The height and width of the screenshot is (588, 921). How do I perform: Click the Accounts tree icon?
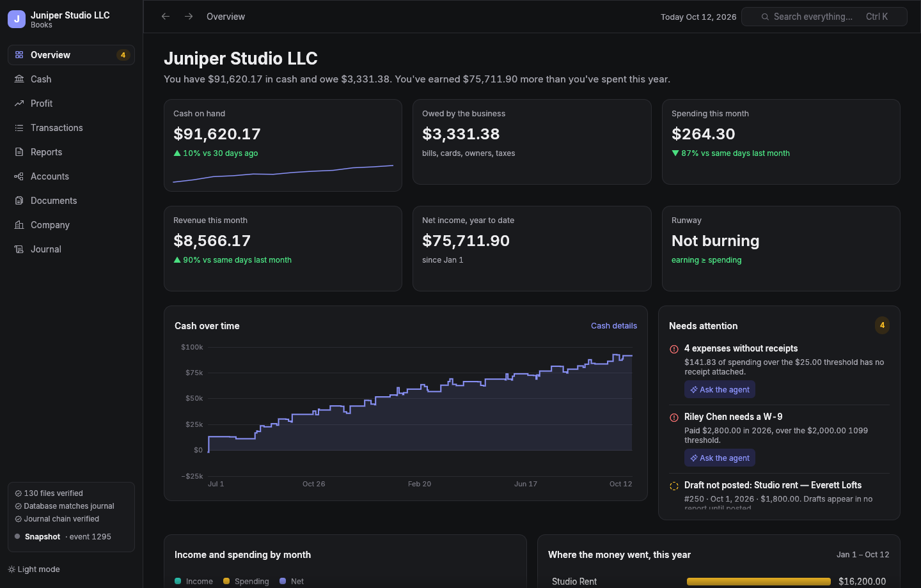click(x=19, y=176)
